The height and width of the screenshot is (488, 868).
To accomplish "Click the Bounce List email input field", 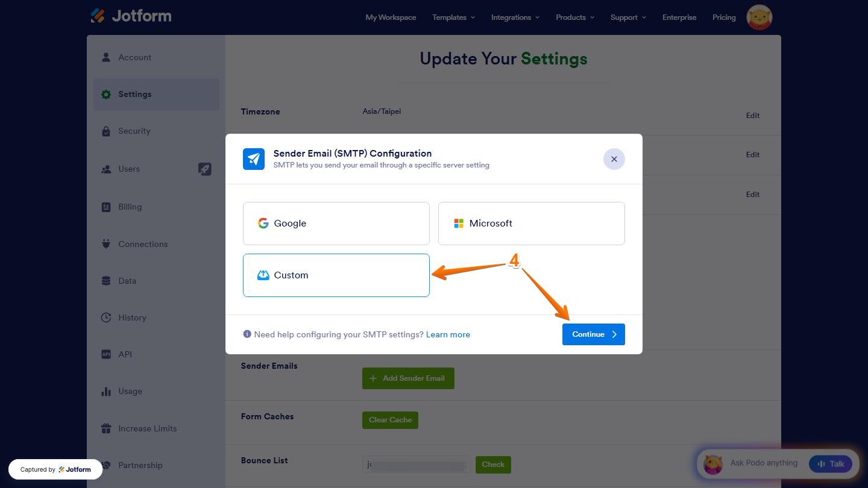I will point(417,465).
